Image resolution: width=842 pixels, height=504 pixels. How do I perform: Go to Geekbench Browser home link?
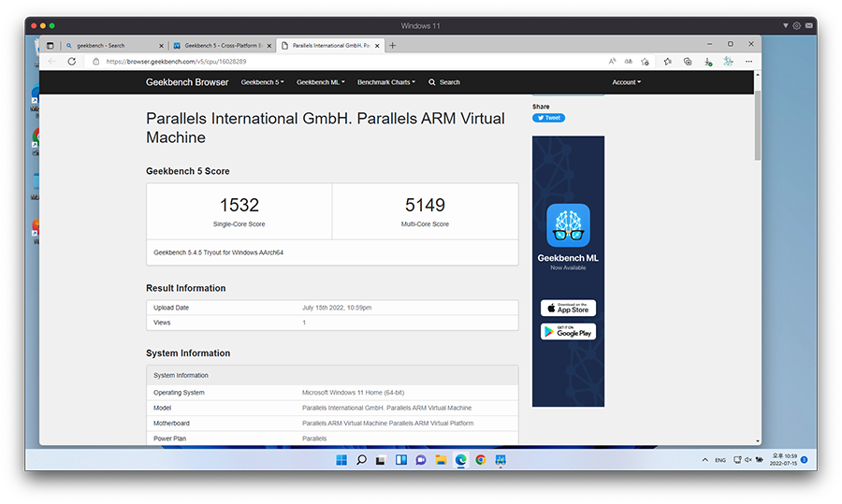[x=187, y=82]
